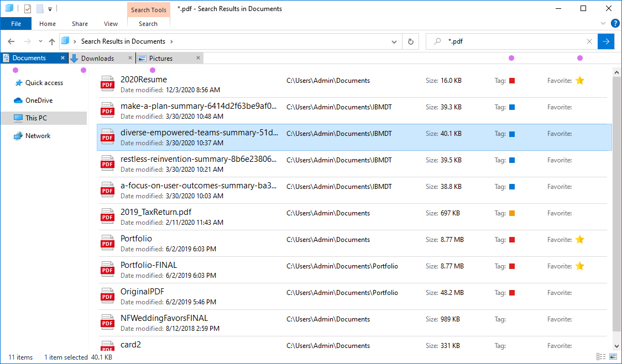Toggle favorite star on Portfolio-FINAL
Screen dimensions: 622x364
point(579,266)
